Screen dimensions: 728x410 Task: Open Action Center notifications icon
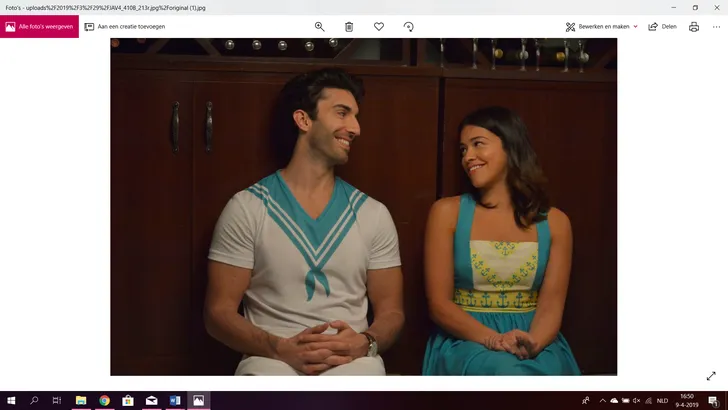[714, 400]
